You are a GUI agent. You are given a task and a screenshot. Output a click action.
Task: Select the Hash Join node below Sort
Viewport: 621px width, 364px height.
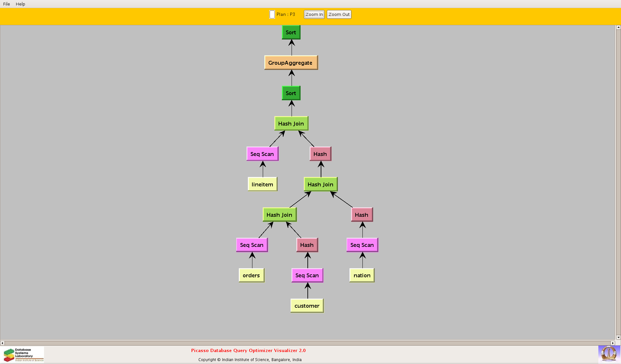(291, 124)
